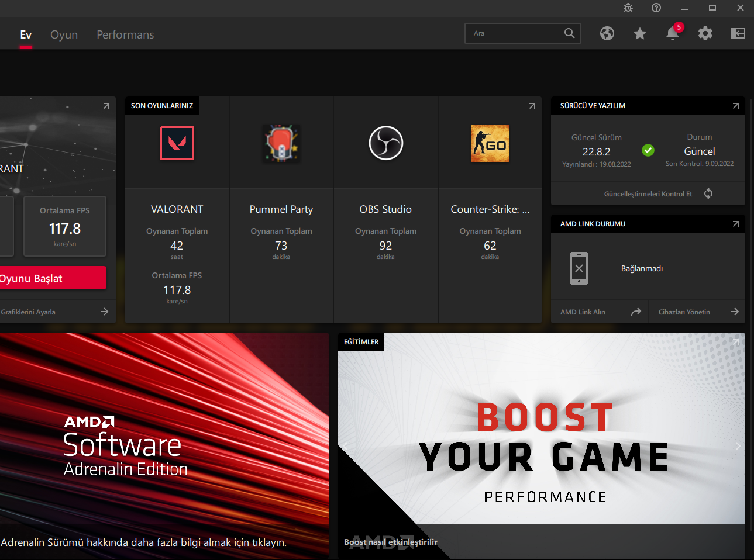This screenshot has height=560, width=754.
Task: Click Cihazları Yönetin
Action: click(684, 312)
